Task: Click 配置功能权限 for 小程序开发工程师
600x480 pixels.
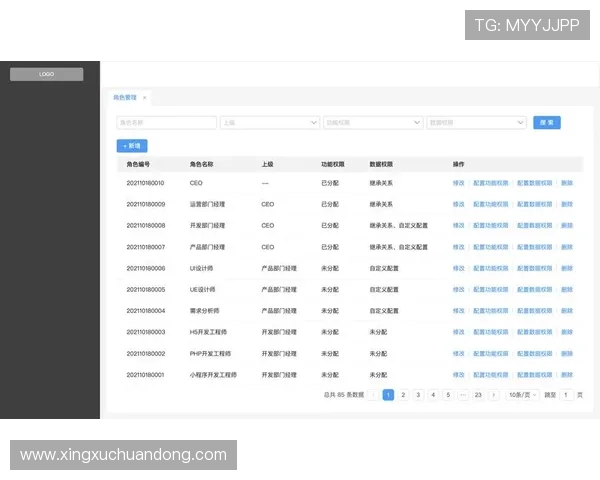Action: click(x=491, y=375)
